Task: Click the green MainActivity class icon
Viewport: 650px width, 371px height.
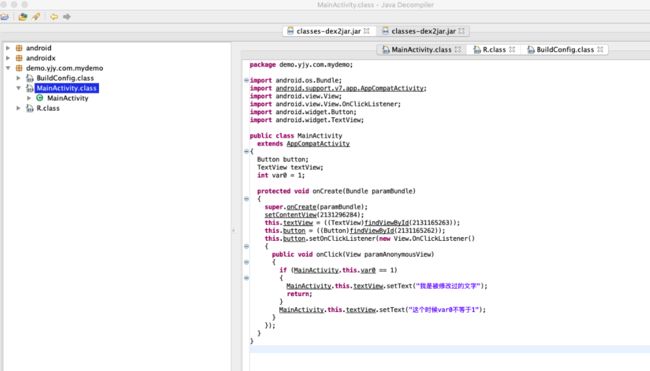Action: click(40, 98)
